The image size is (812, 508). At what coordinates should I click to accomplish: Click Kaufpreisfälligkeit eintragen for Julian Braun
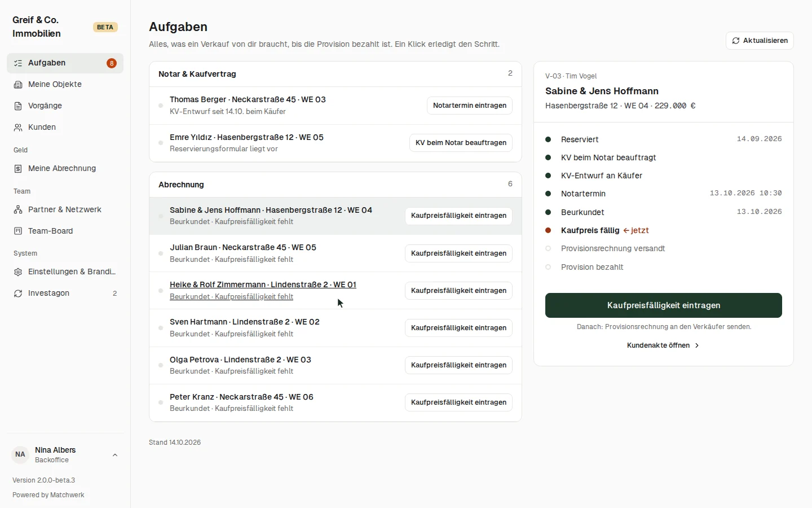click(458, 253)
